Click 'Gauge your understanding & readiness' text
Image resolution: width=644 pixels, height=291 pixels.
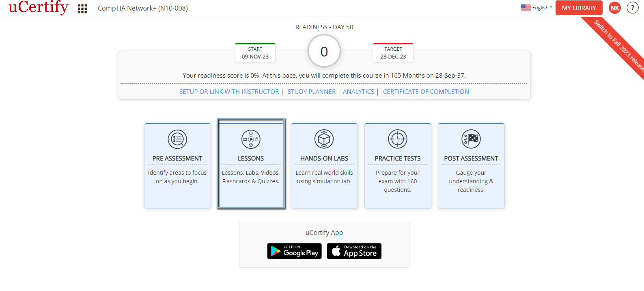pyautogui.click(x=471, y=181)
